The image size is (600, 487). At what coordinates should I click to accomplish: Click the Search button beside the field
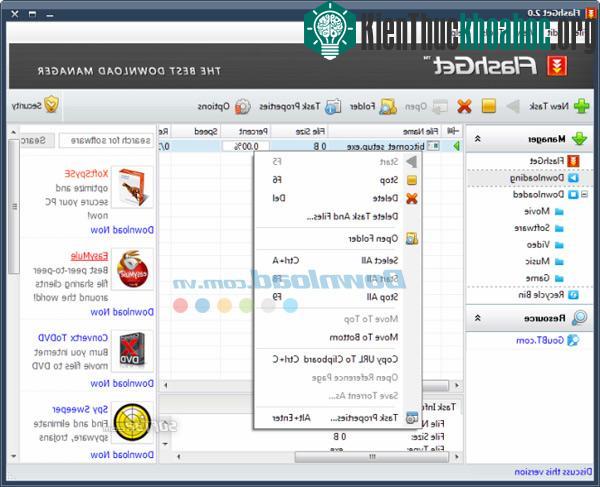(37, 140)
